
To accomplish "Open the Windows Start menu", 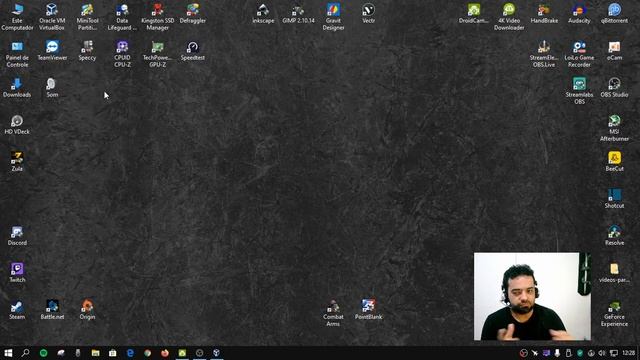I will (x=8, y=353).
